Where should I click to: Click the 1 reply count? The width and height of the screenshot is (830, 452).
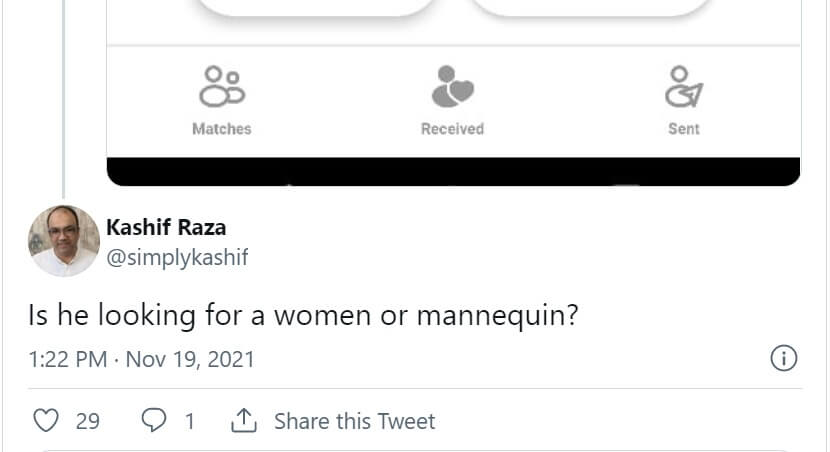click(x=190, y=421)
